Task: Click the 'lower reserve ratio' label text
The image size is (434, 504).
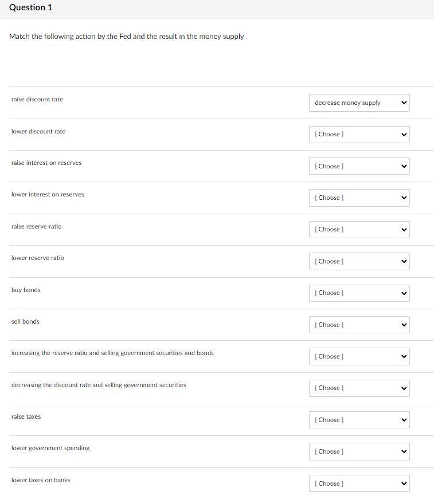Action: 38,258
